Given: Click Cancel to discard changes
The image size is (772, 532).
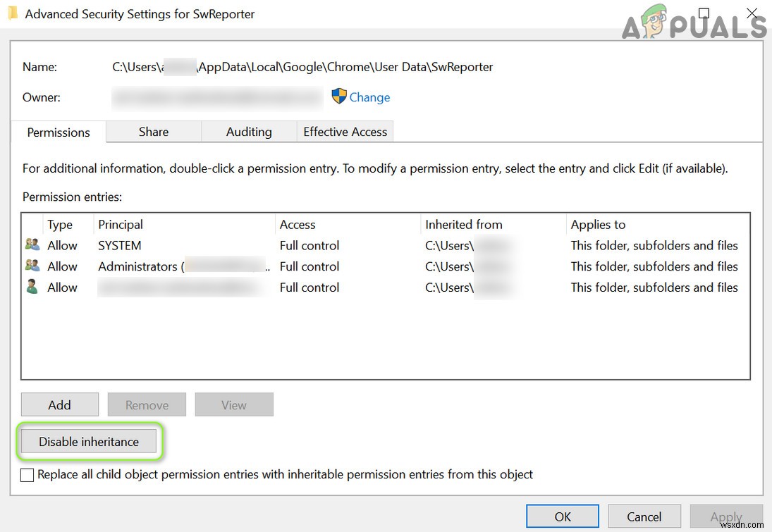Looking at the screenshot, I should tap(644, 515).
